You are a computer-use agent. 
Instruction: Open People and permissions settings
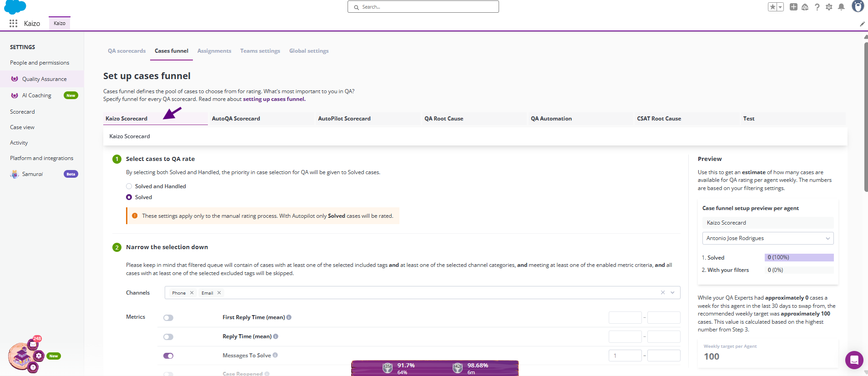pyautogui.click(x=40, y=63)
